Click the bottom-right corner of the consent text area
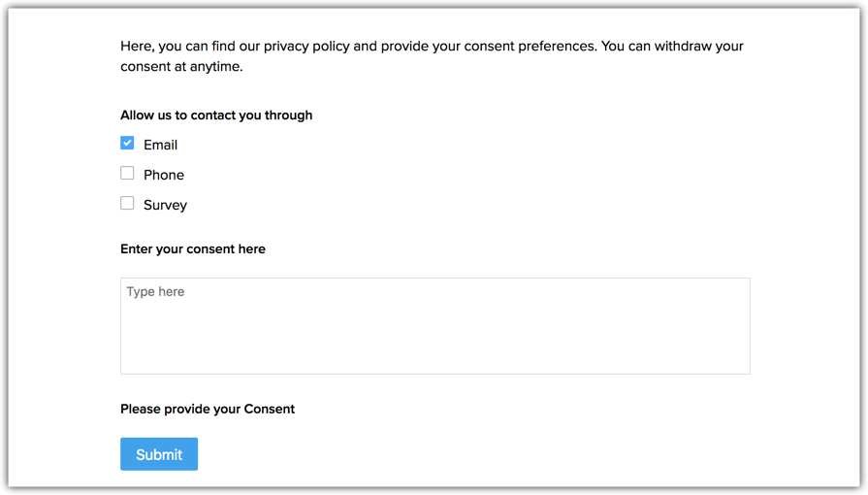Image resolution: width=868 pixels, height=495 pixels. tap(748, 372)
